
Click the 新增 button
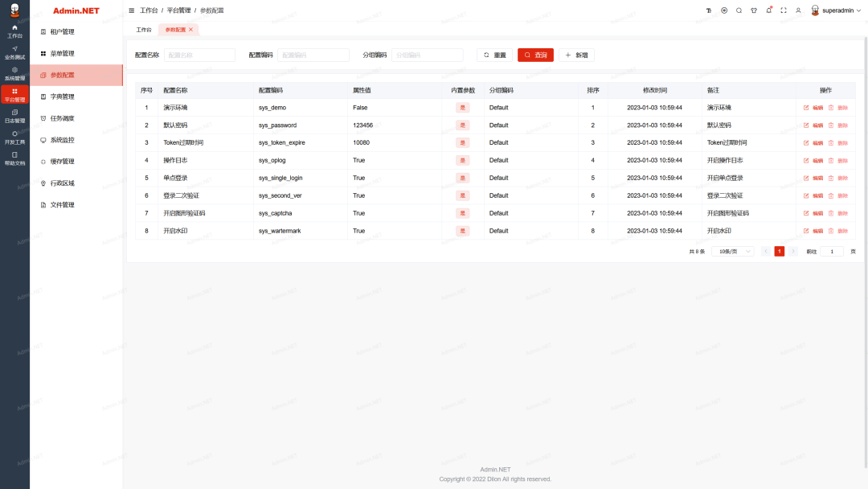(576, 55)
